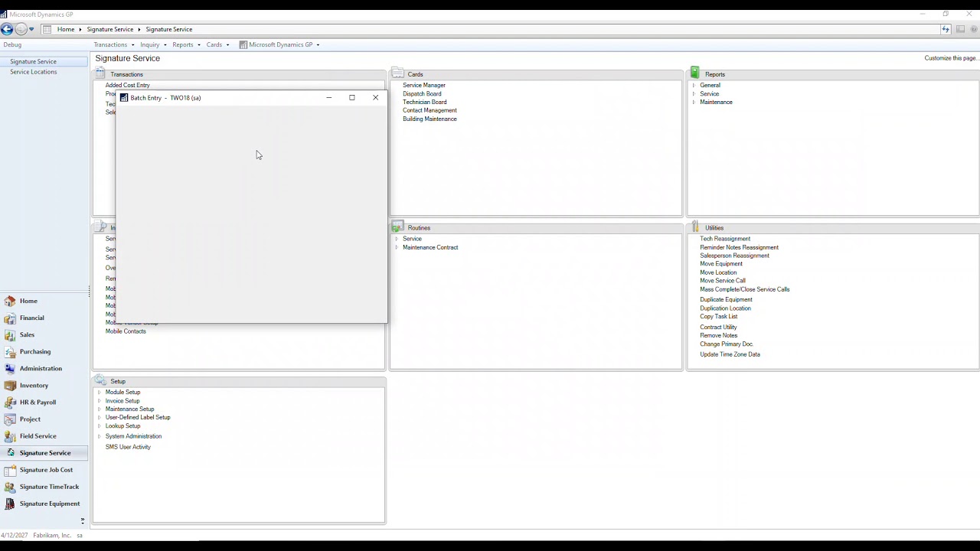
Task: Expand Invoice Setup
Action: 100,401
